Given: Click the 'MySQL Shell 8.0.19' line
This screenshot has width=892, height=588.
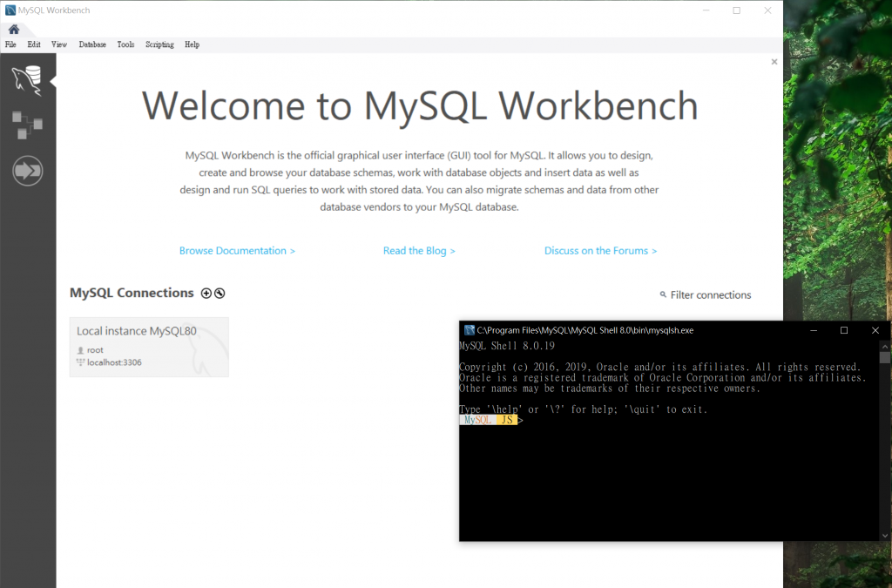Looking at the screenshot, I should pyautogui.click(x=507, y=346).
